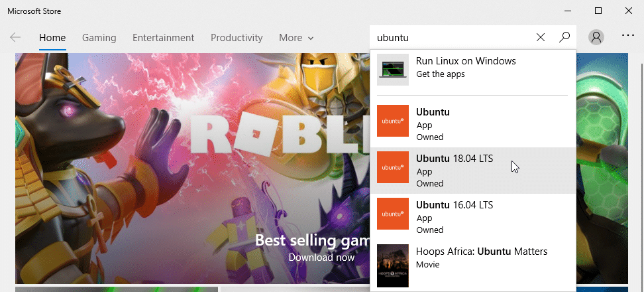This screenshot has height=292, width=644.
Task: Switch to the Home tab
Action: (52, 38)
